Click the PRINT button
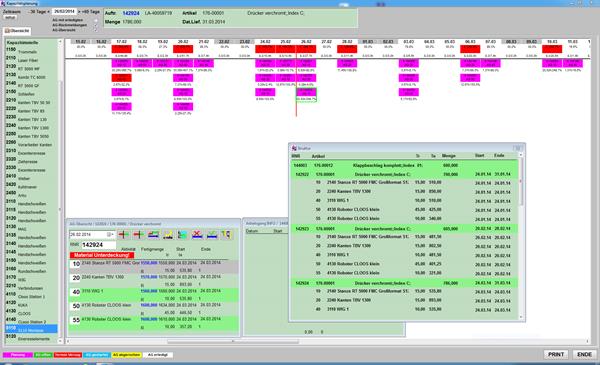This screenshot has height=365, width=600. tap(556, 354)
